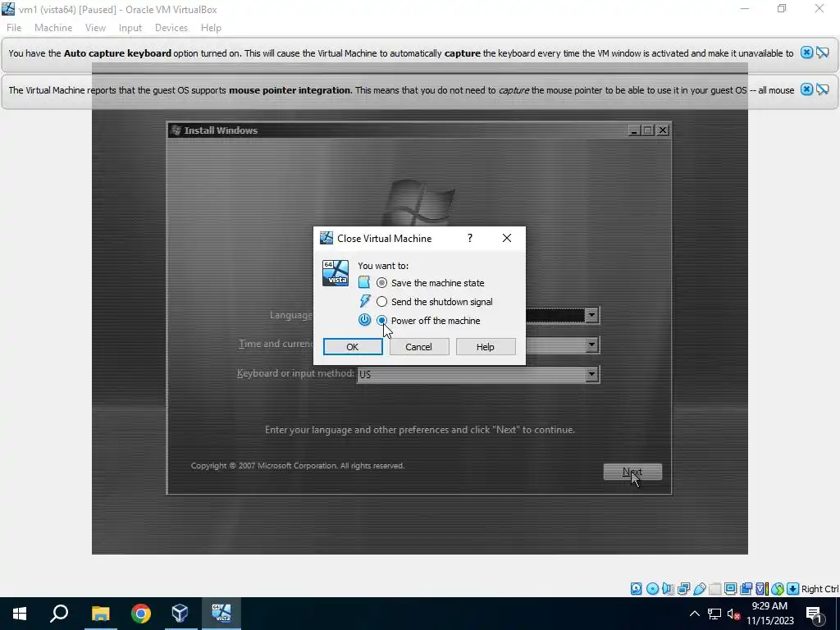The width and height of the screenshot is (840, 630).
Task: Click Right Ctrl host key label
Action: 819,589
